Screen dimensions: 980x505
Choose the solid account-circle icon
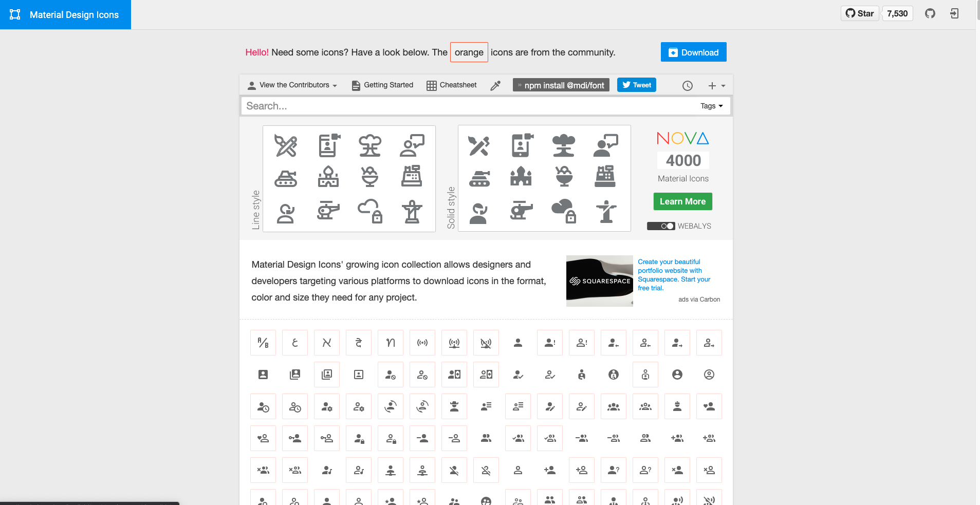click(x=677, y=375)
